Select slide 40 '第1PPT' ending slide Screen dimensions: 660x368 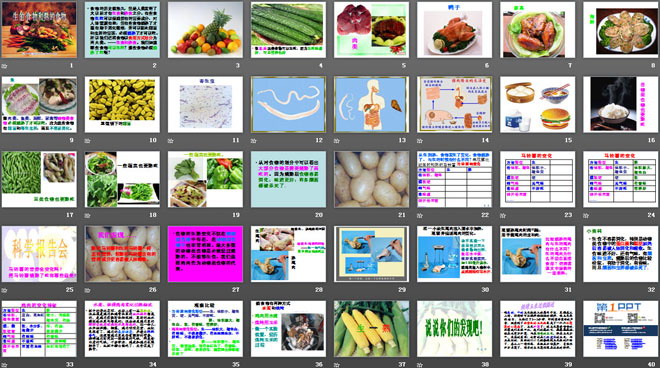(x=621, y=329)
